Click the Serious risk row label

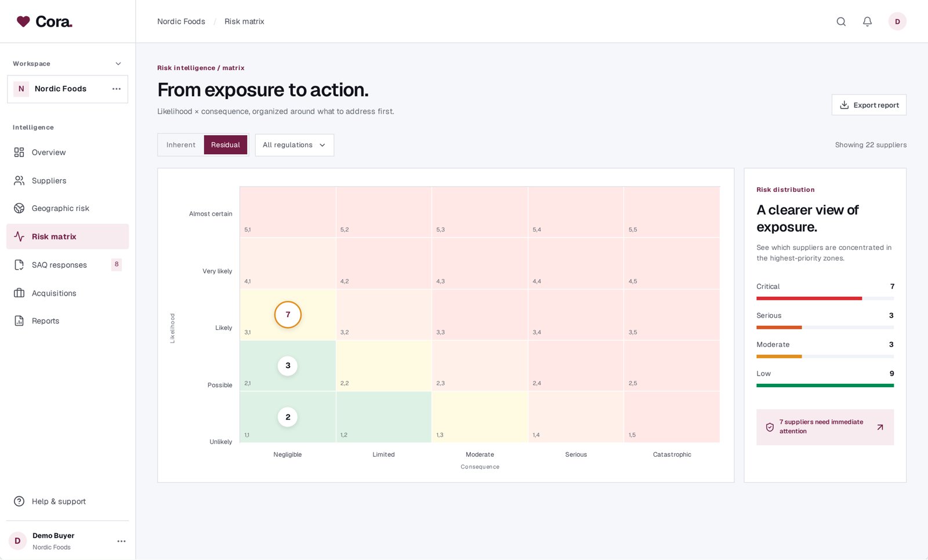pyautogui.click(x=769, y=315)
